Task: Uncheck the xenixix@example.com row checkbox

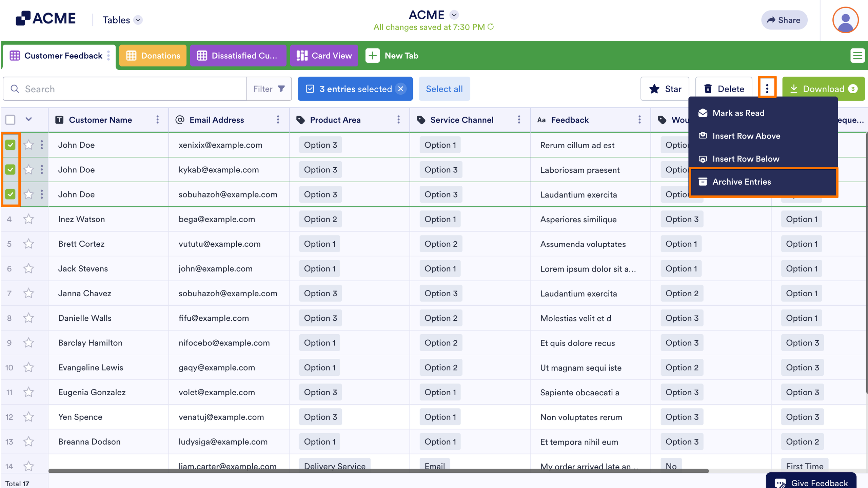Action: 11,145
